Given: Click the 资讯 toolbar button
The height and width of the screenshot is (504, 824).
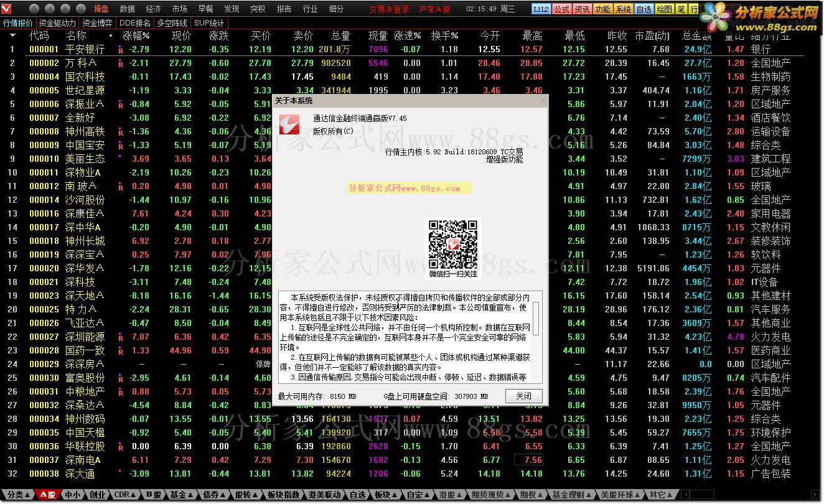Looking at the screenshot, I should click(582, 9).
